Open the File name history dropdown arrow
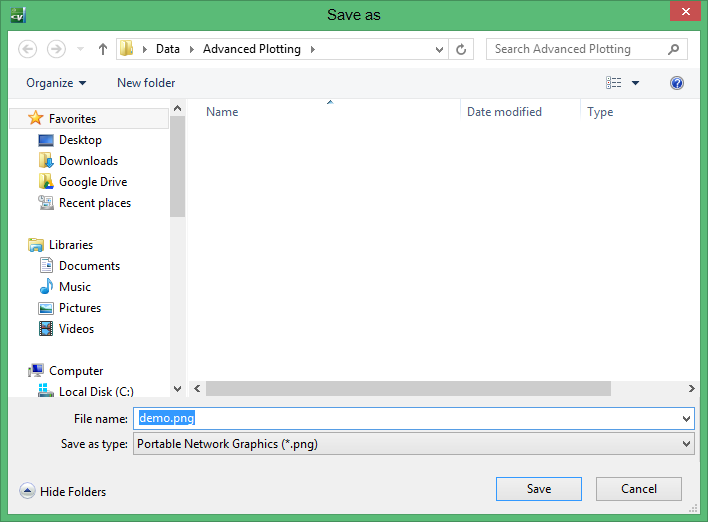The height and width of the screenshot is (522, 708). tap(686, 419)
